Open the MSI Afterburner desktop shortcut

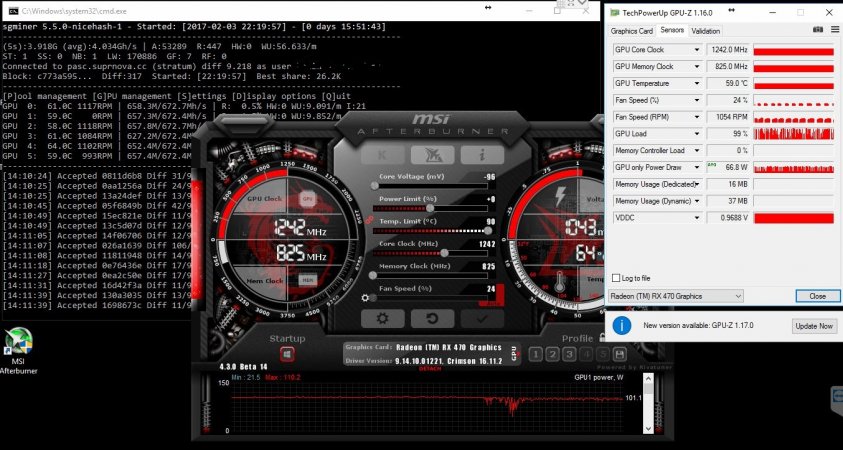[18, 351]
